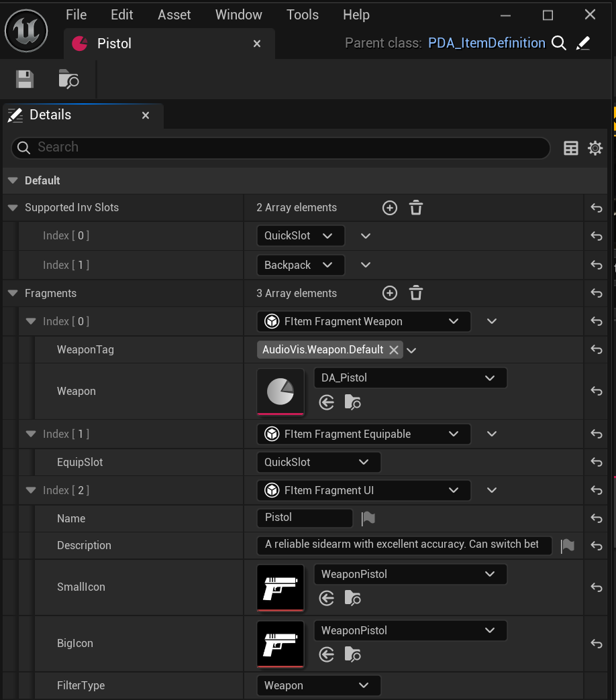Delete all Supported Inv Slots elements
616x700 pixels.
(x=416, y=208)
